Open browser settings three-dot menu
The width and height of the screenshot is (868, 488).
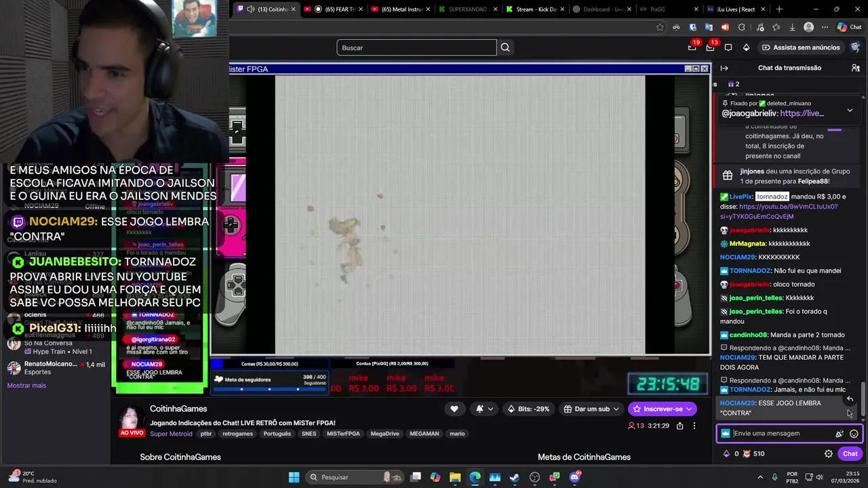825,27
